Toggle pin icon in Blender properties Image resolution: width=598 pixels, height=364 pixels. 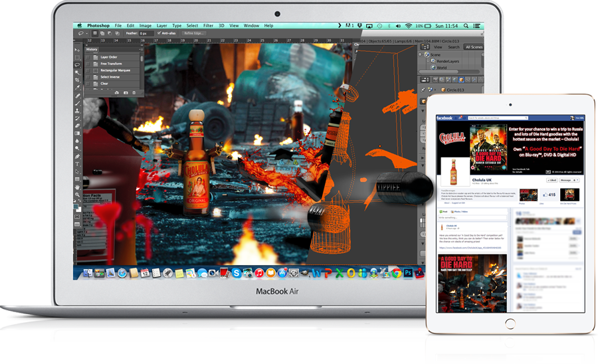pyautogui.click(x=423, y=90)
